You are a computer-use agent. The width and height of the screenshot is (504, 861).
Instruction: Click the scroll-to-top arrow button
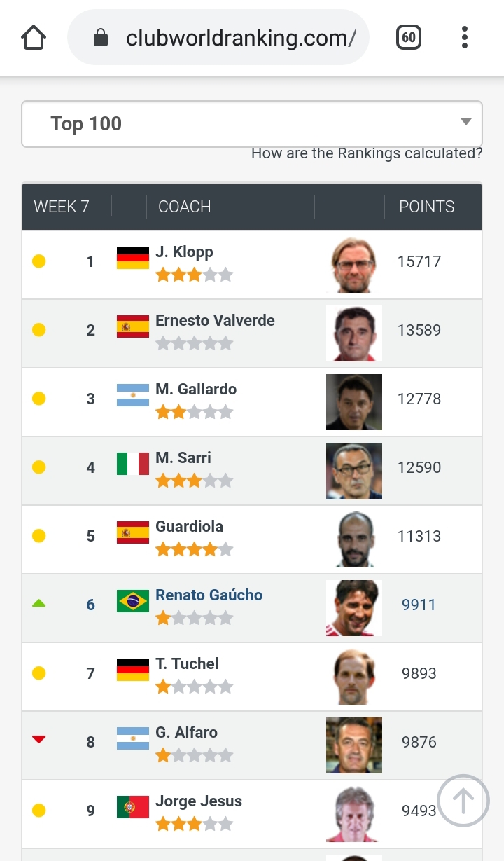click(463, 800)
